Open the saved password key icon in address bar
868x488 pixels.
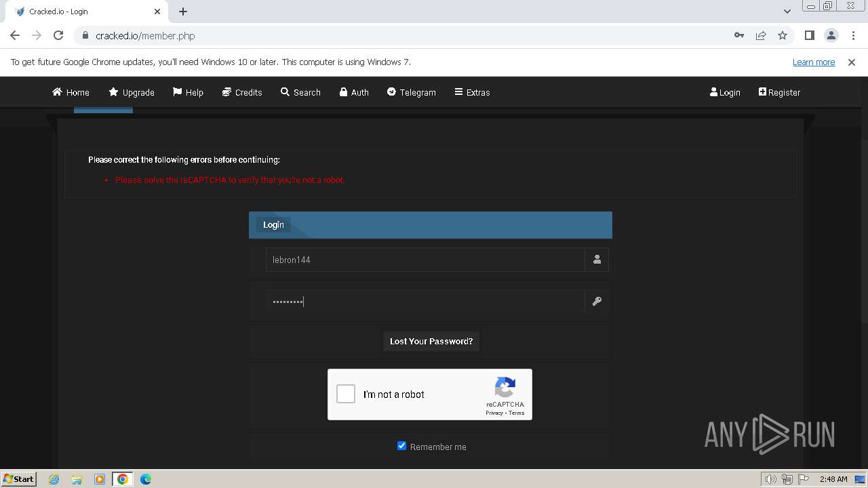(x=739, y=35)
